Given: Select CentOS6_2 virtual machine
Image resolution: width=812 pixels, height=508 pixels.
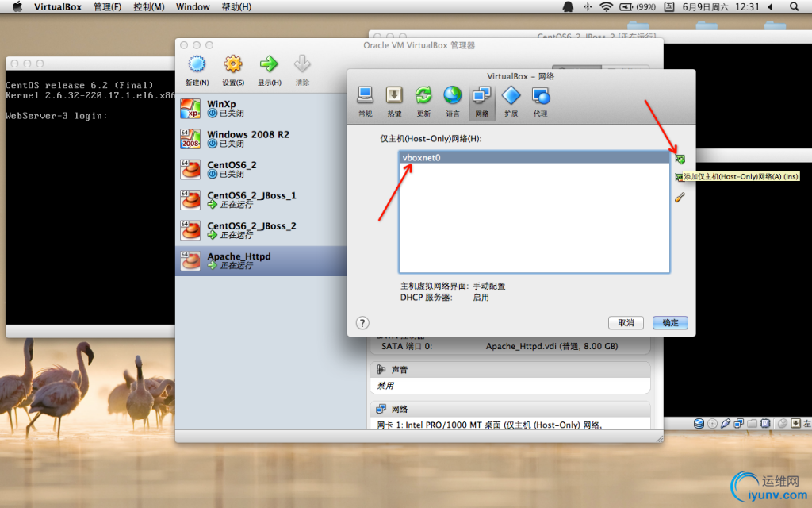Looking at the screenshot, I should click(x=261, y=170).
